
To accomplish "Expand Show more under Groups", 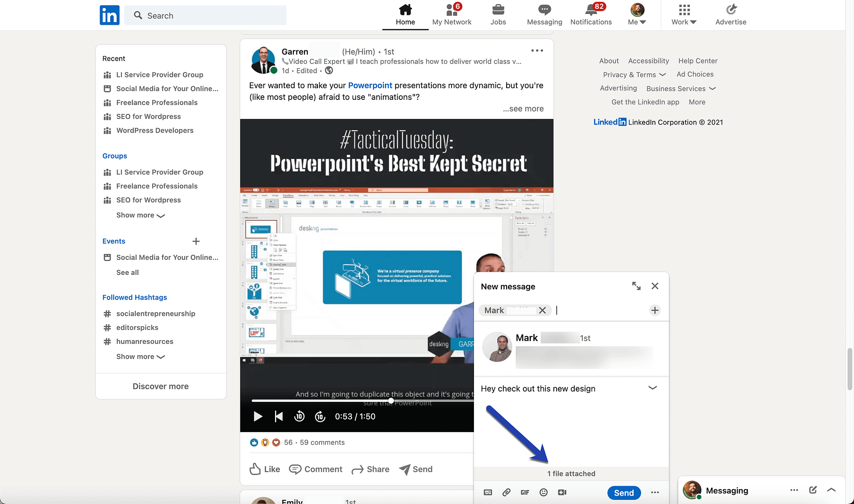I will pyautogui.click(x=140, y=215).
